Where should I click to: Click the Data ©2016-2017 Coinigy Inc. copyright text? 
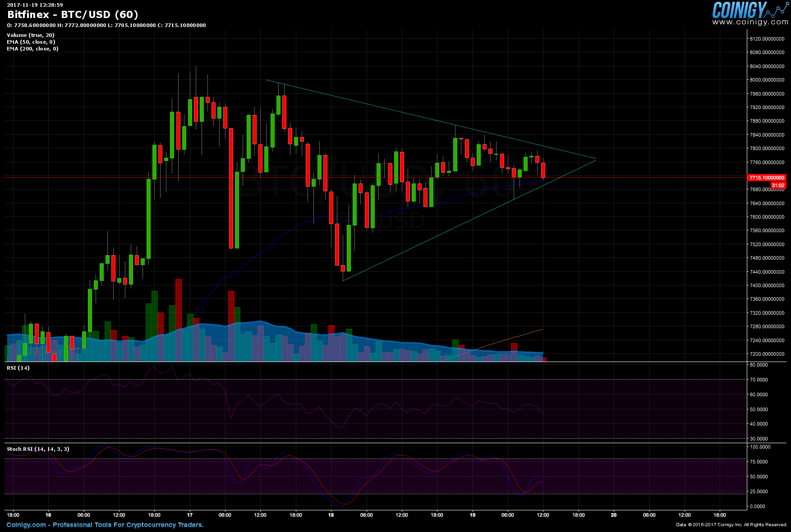click(x=731, y=525)
